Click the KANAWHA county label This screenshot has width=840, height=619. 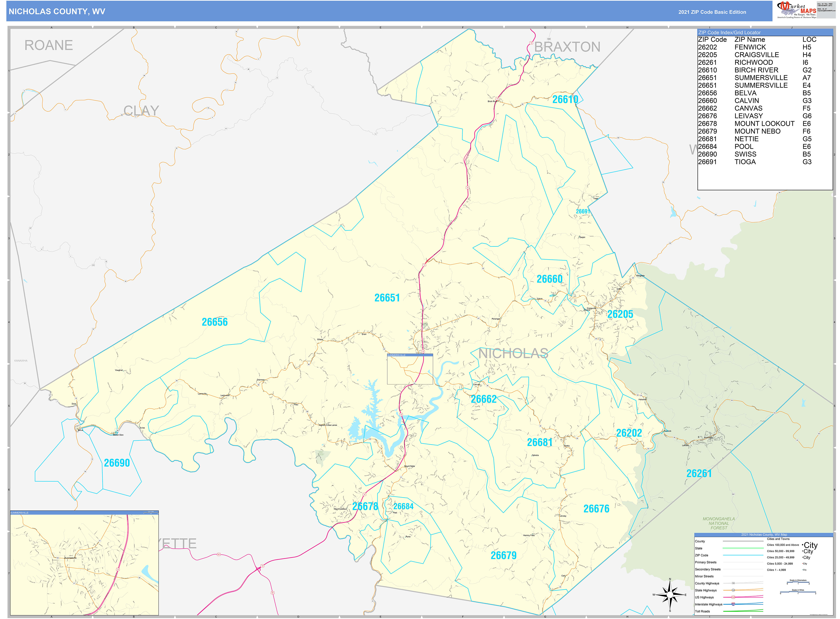click(x=21, y=361)
